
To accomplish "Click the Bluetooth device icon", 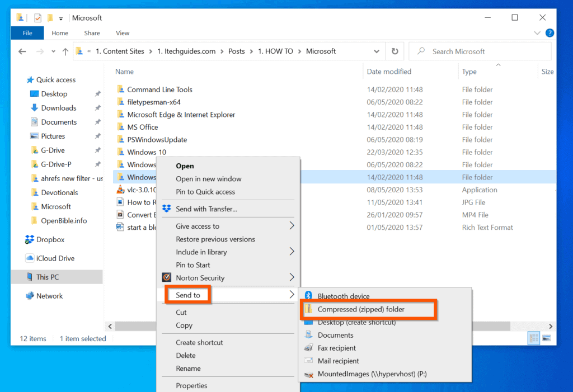I will tap(308, 296).
